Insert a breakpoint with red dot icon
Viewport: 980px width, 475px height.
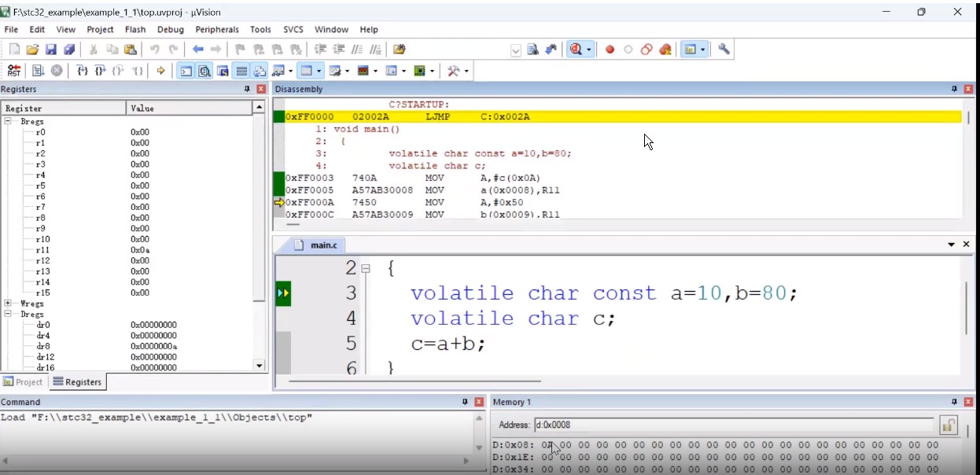coord(610,49)
